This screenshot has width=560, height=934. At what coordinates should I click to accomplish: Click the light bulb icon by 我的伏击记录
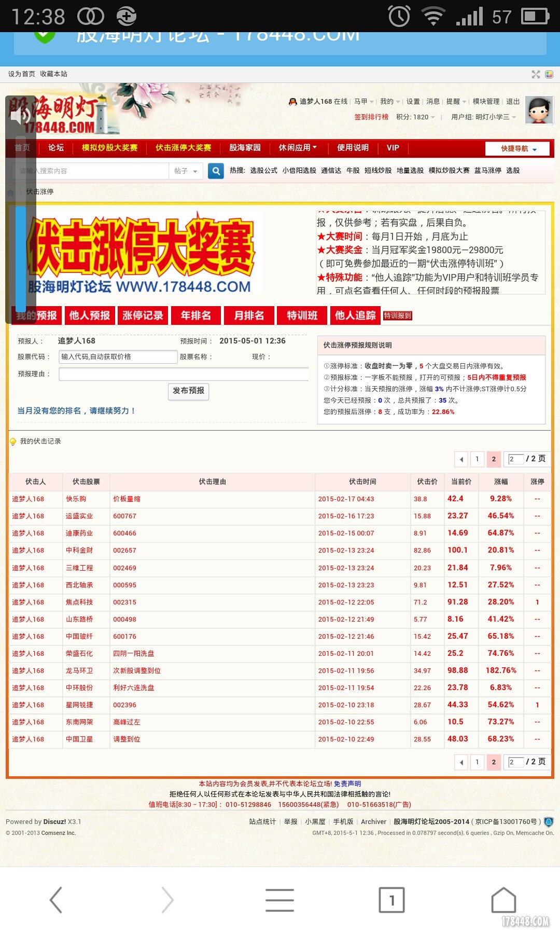[13, 442]
